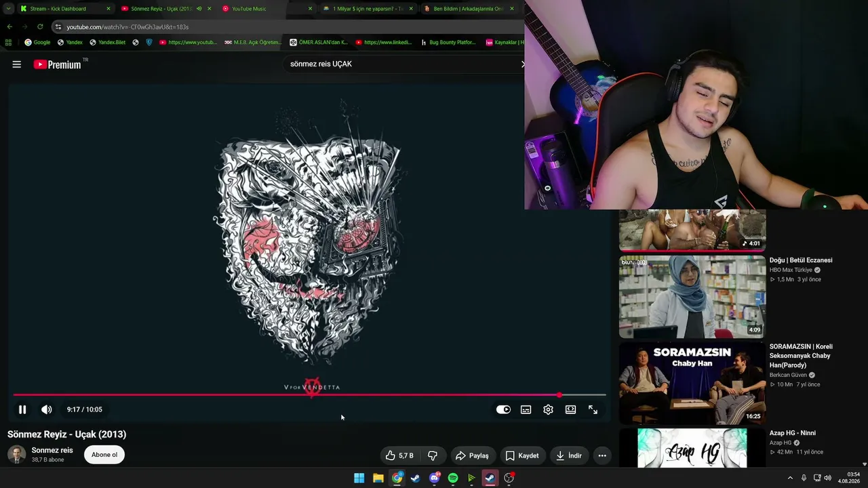
Task: Open File Explorer from the taskbar
Action: (378, 478)
